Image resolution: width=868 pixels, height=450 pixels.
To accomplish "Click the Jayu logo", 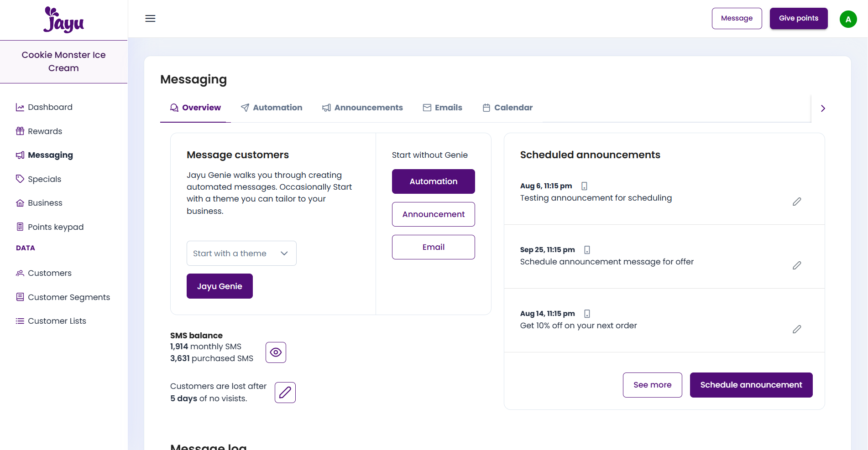I will click(x=64, y=20).
